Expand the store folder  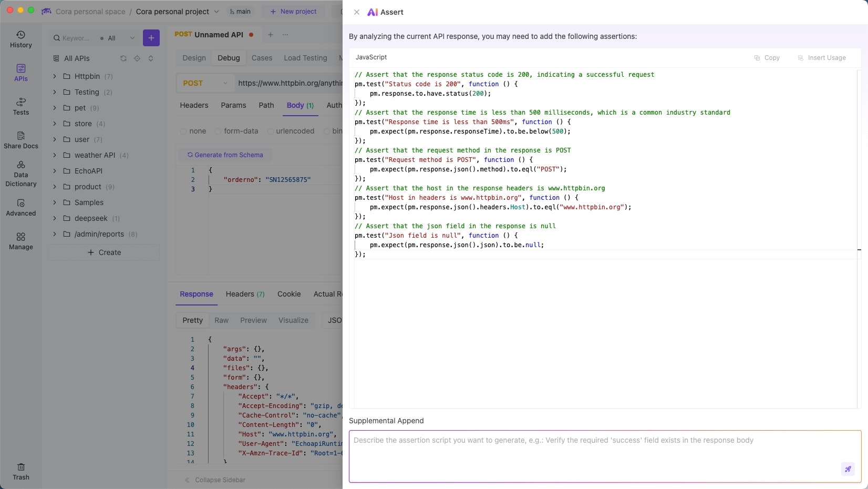click(55, 124)
